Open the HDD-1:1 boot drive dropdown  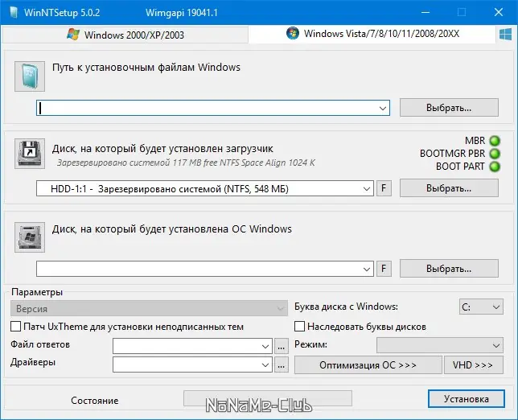366,189
